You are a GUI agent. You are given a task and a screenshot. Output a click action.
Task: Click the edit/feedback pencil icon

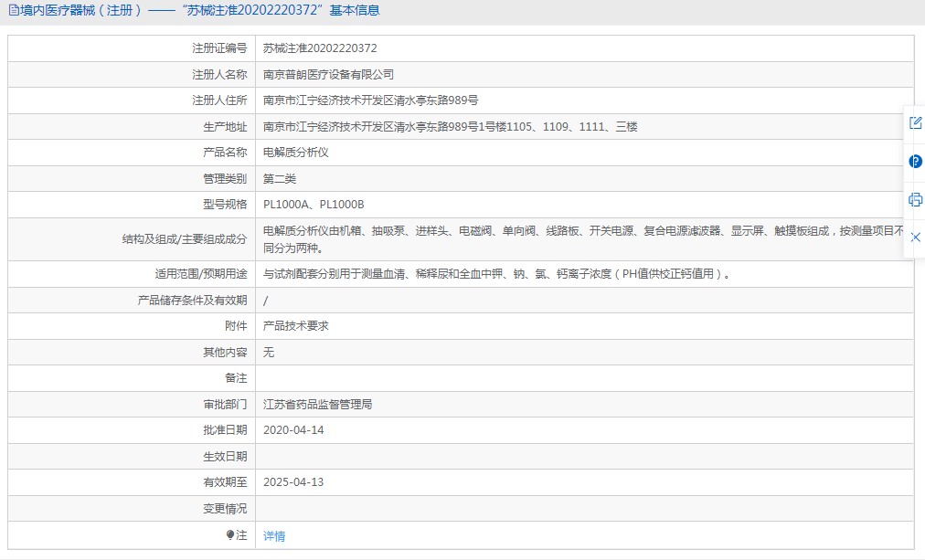(915, 123)
